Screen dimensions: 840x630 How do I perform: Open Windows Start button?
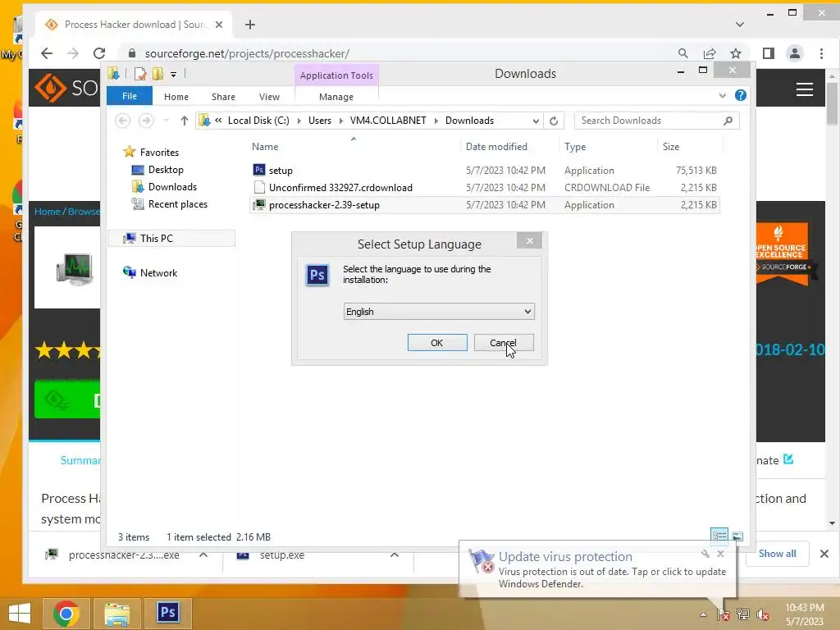click(20, 613)
